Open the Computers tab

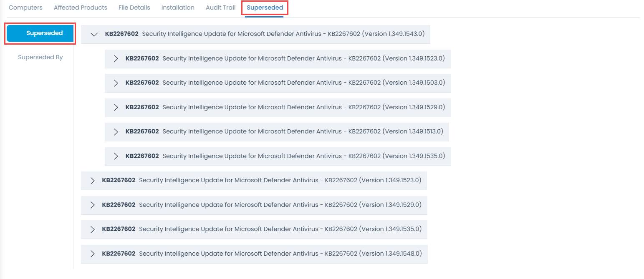(25, 8)
